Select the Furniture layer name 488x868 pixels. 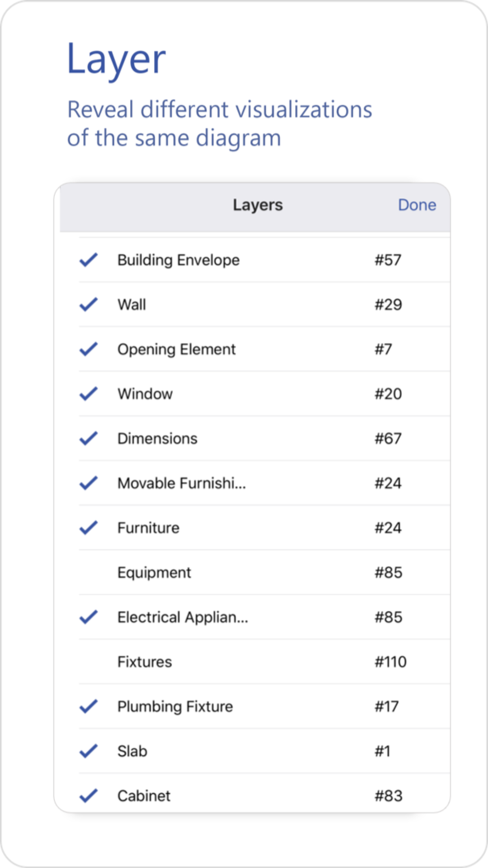pyautogui.click(x=148, y=528)
